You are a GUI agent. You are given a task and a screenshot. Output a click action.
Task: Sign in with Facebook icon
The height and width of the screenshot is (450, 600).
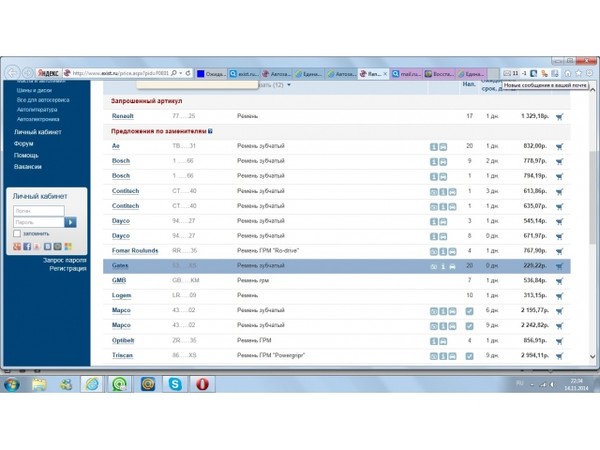click(x=27, y=246)
